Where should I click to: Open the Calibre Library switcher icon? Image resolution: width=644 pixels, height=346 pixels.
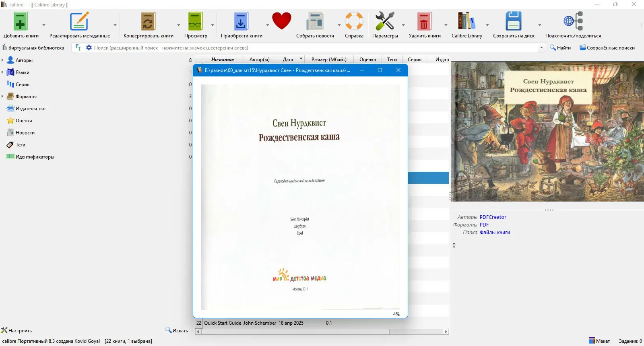(466, 21)
